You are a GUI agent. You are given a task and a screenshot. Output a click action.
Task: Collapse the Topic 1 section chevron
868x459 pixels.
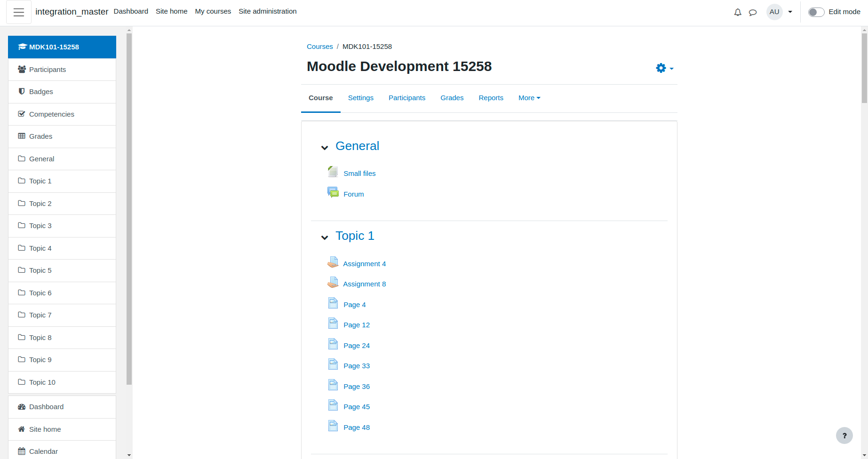pyautogui.click(x=325, y=237)
